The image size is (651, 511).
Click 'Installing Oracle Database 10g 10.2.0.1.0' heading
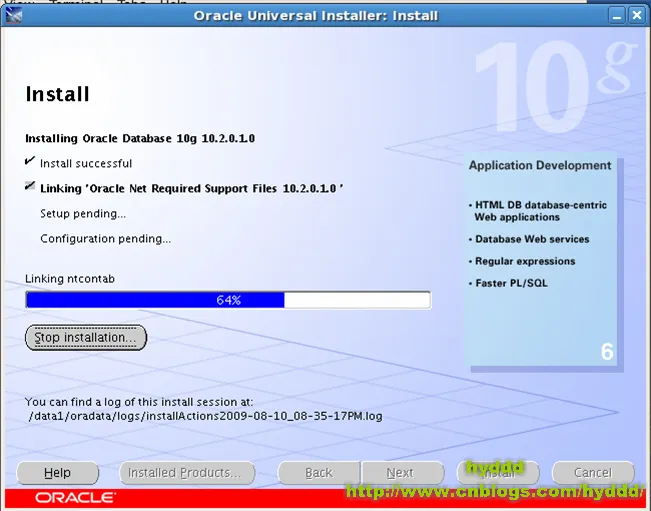coord(140,138)
